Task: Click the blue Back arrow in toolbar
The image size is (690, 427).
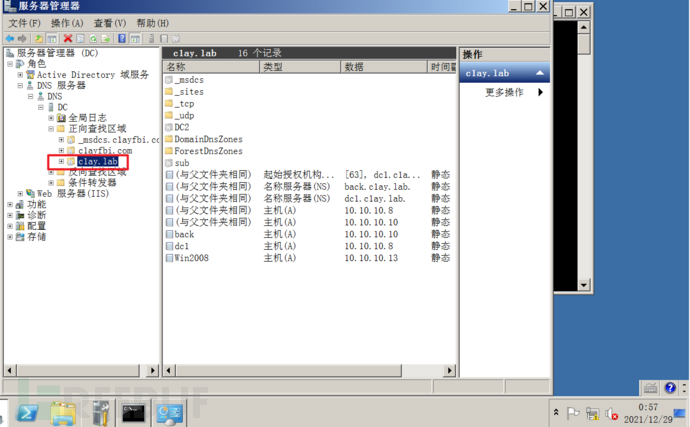Action: [x=10, y=39]
